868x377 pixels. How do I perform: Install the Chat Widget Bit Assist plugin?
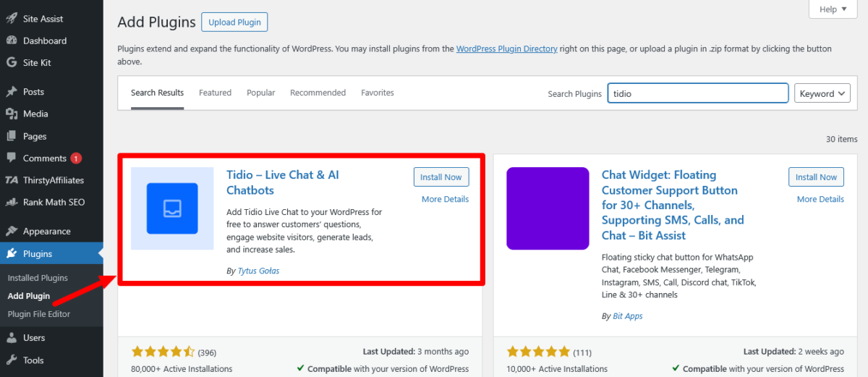coord(816,177)
